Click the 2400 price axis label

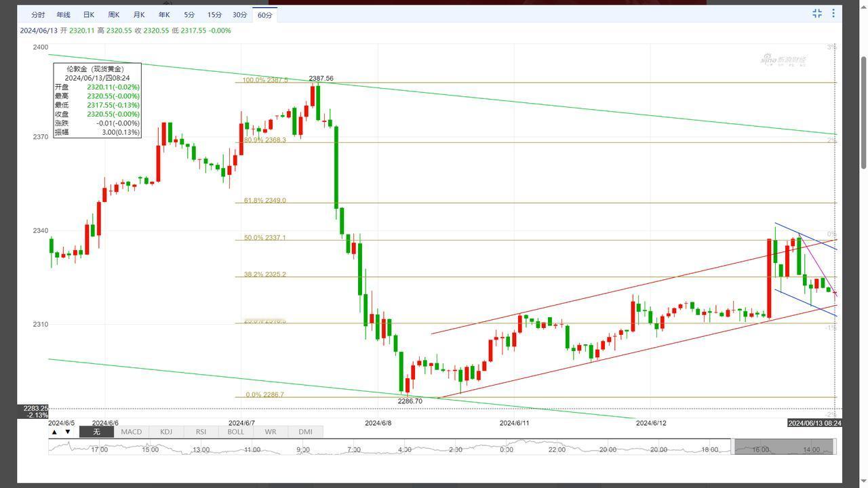(40, 47)
